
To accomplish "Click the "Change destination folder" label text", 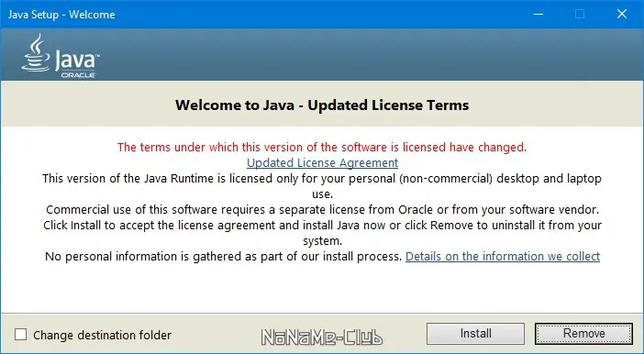I will coord(102,335).
